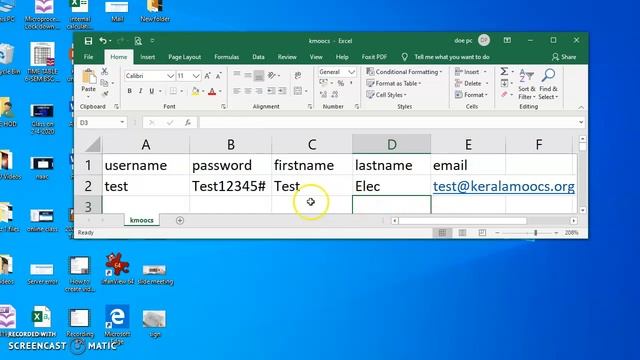
Task: Select column D header
Action: [x=391, y=144]
